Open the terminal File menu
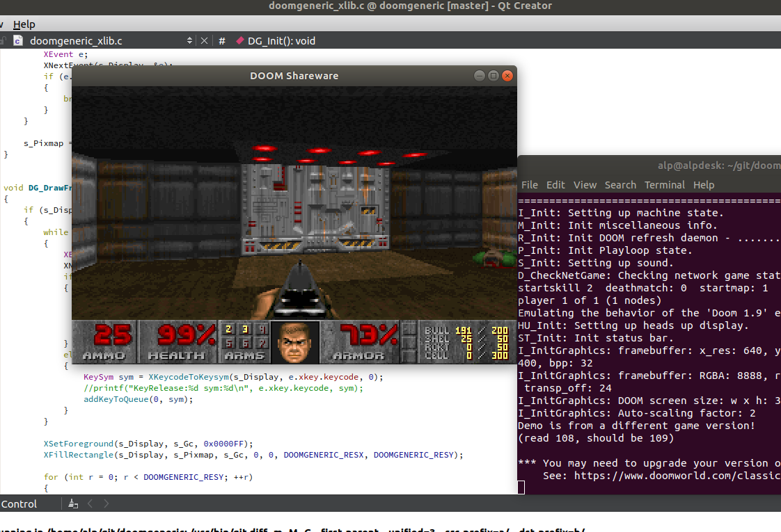The width and height of the screenshot is (781, 532). (x=530, y=184)
